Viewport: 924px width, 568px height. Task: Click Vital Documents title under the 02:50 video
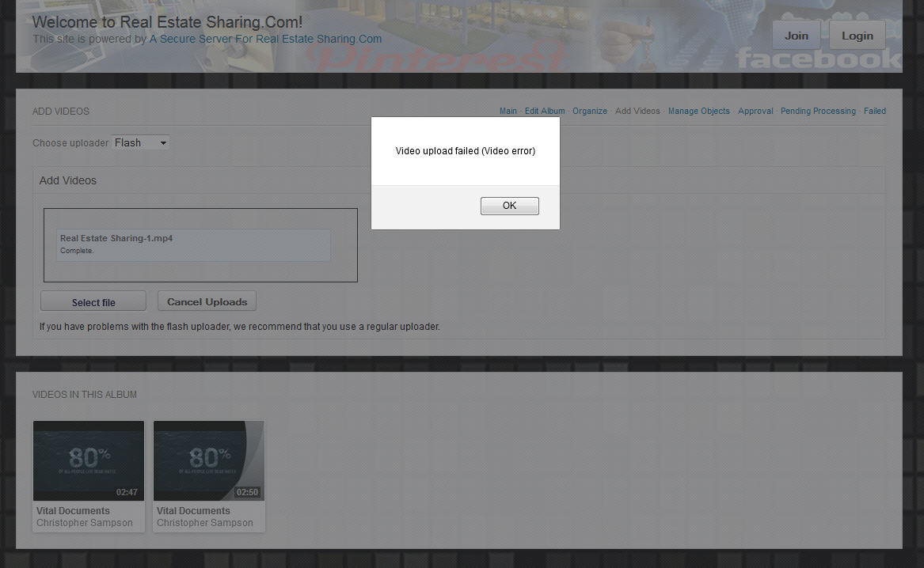coord(193,511)
